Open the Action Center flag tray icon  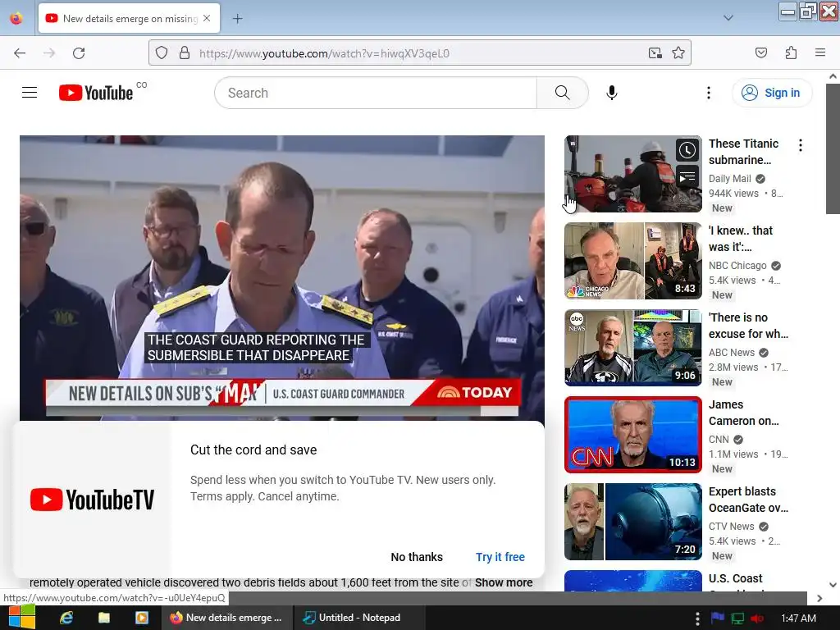coord(717,619)
